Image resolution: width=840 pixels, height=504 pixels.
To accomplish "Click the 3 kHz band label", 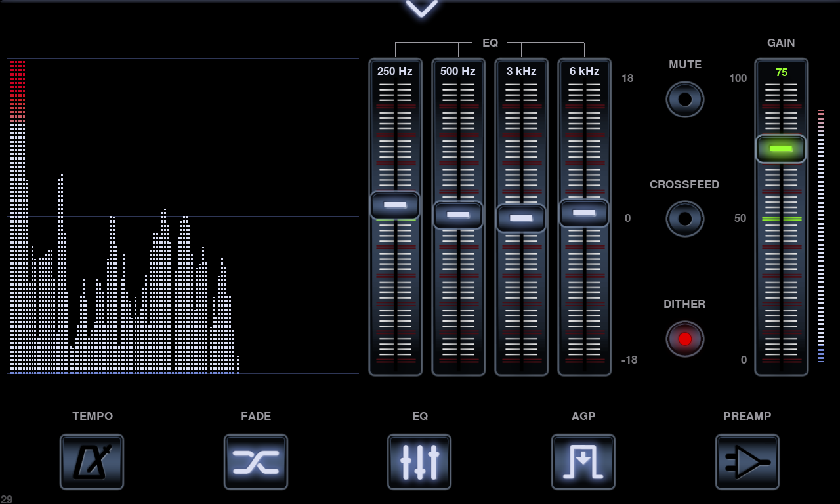I will click(521, 72).
